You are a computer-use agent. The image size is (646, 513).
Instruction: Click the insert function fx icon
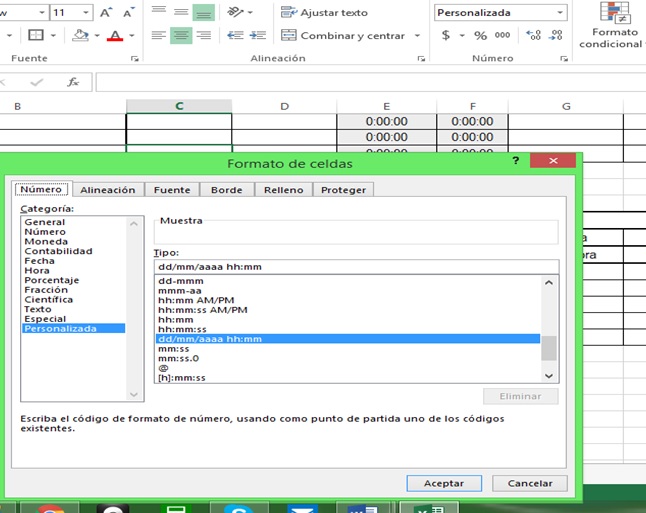pyautogui.click(x=73, y=82)
